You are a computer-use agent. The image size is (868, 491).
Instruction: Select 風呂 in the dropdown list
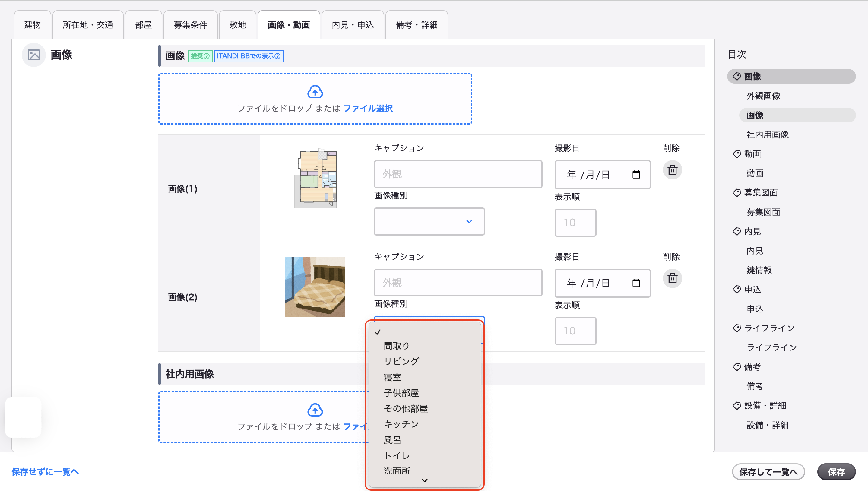click(x=425, y=440)
